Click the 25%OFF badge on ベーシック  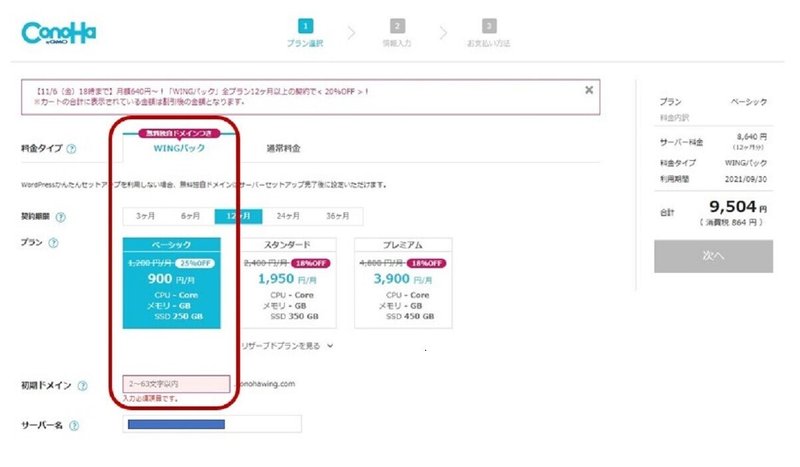[195, 263]
